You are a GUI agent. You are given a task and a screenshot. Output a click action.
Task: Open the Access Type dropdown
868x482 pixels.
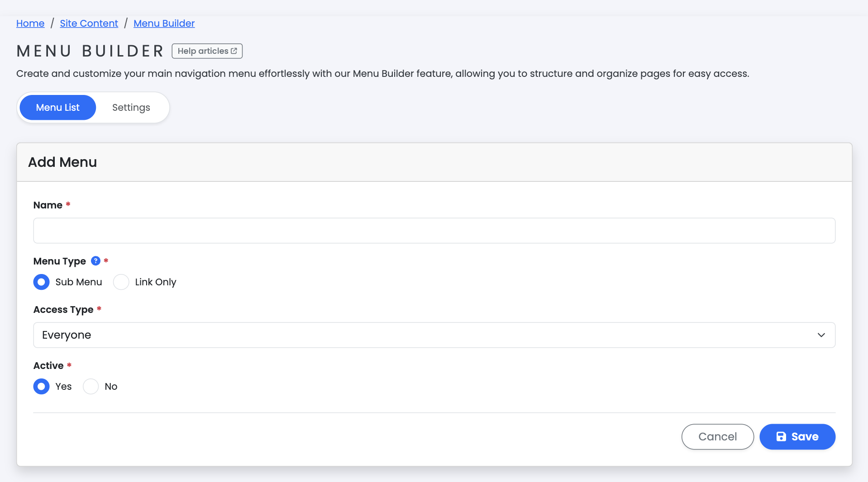click(x=434, y=335)
